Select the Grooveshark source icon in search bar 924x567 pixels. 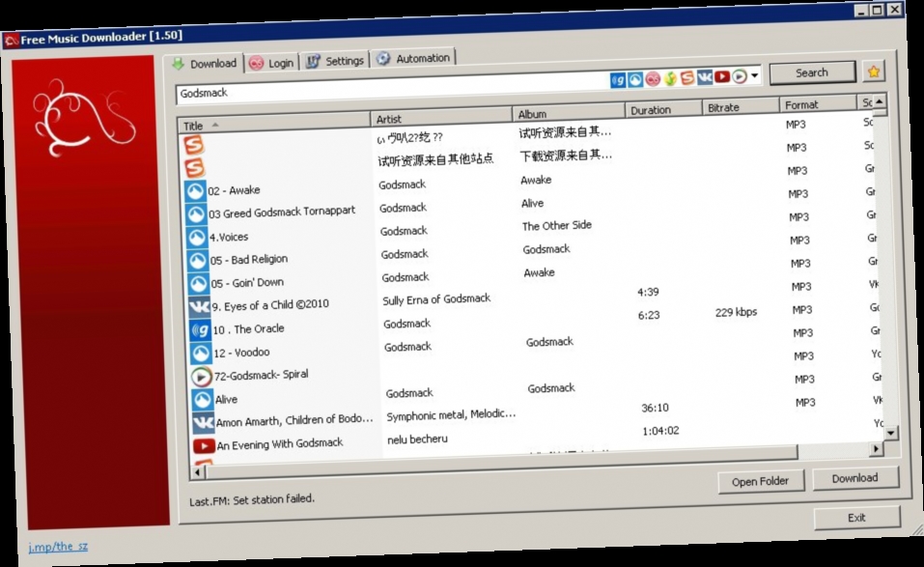pyautogui.click(x=635, y=79)
